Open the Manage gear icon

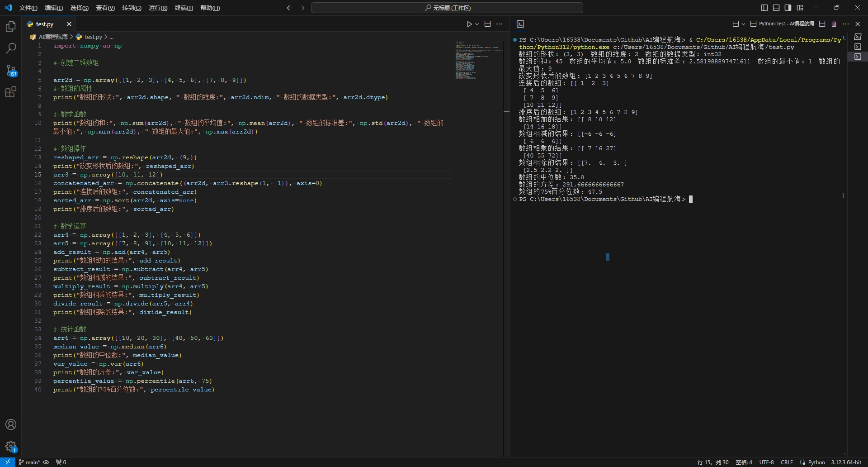point(10,447)
